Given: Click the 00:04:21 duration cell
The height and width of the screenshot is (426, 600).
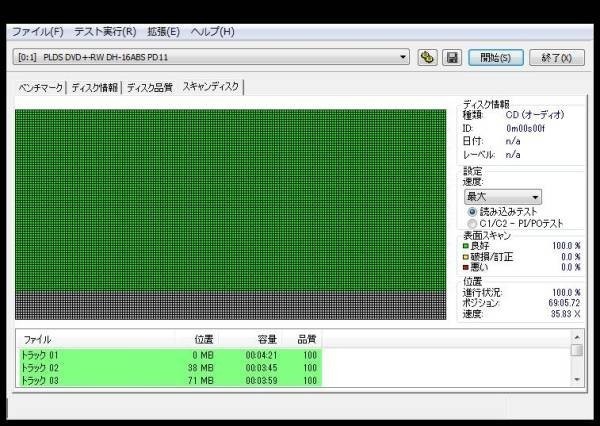Looking at the screenshot, I should pyautogui.click(x=261, y=355).
